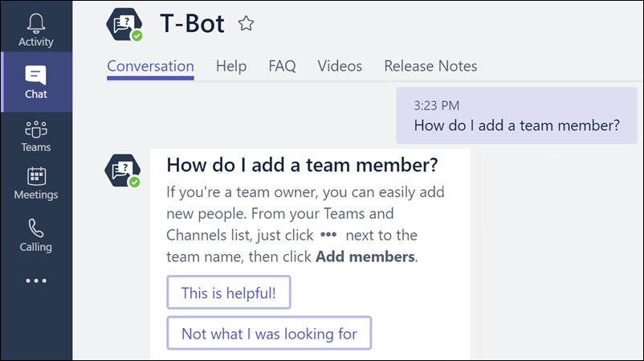This screenshot has height=361, width=644.
Task: Click the 3:23 PM timestamp
Action: [437, 105]
